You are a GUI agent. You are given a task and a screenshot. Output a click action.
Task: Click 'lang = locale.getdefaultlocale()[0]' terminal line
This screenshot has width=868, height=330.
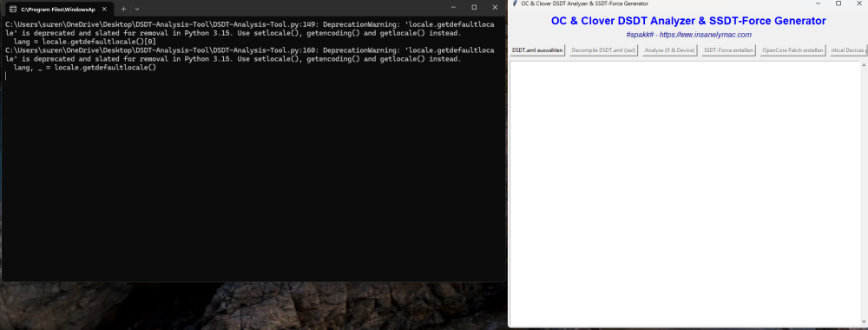point(85,42)
